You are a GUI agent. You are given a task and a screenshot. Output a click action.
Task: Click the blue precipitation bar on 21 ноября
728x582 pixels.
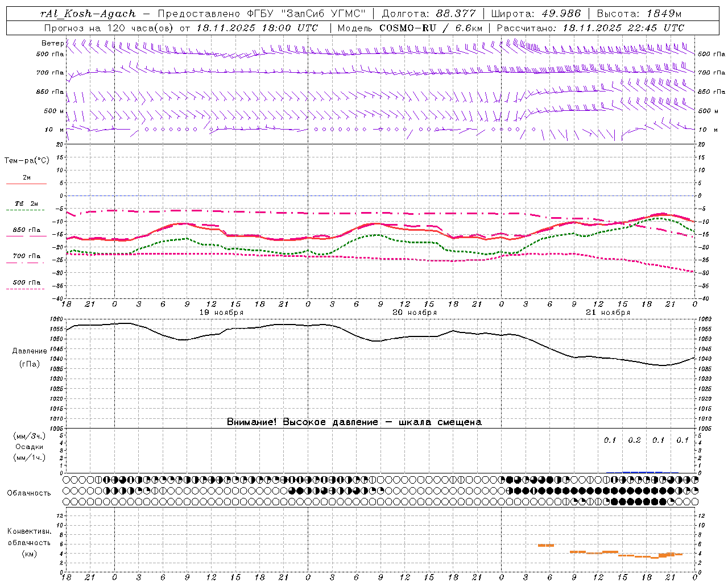(x=643, y=472)
